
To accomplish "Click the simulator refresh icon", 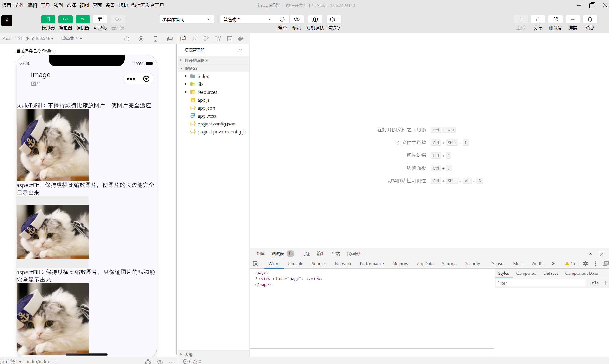I will pyautogui.click(x=126, y=39).
